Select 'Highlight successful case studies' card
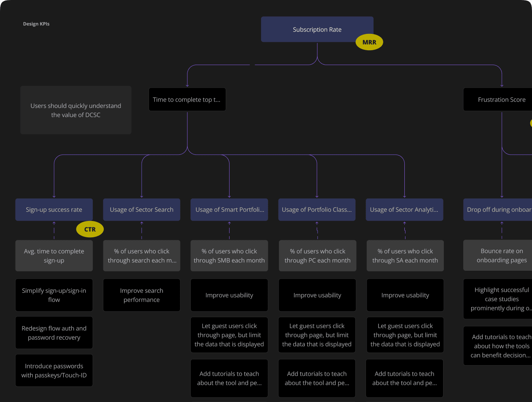The image size is (532, 402). click(x=498, y=299)
